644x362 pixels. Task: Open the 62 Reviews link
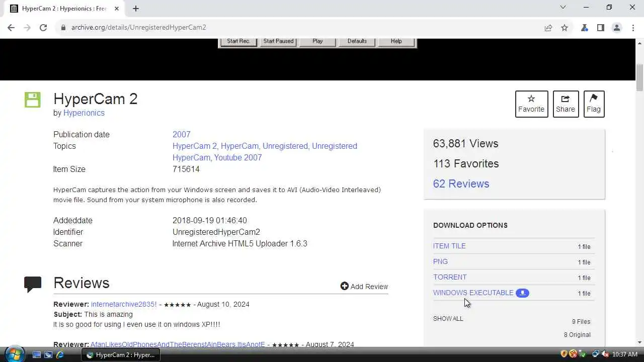(461, 184)
